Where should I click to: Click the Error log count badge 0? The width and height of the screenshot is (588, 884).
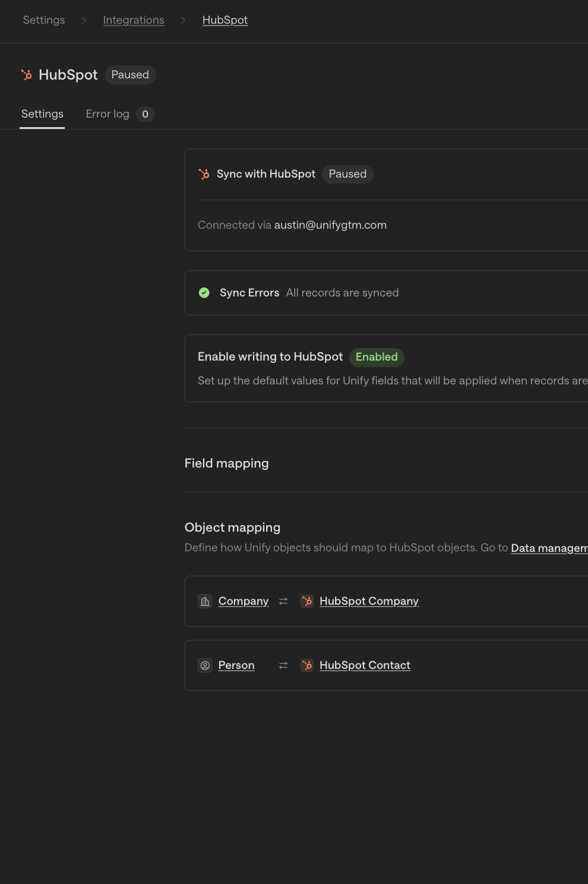[x=146, y=114]
